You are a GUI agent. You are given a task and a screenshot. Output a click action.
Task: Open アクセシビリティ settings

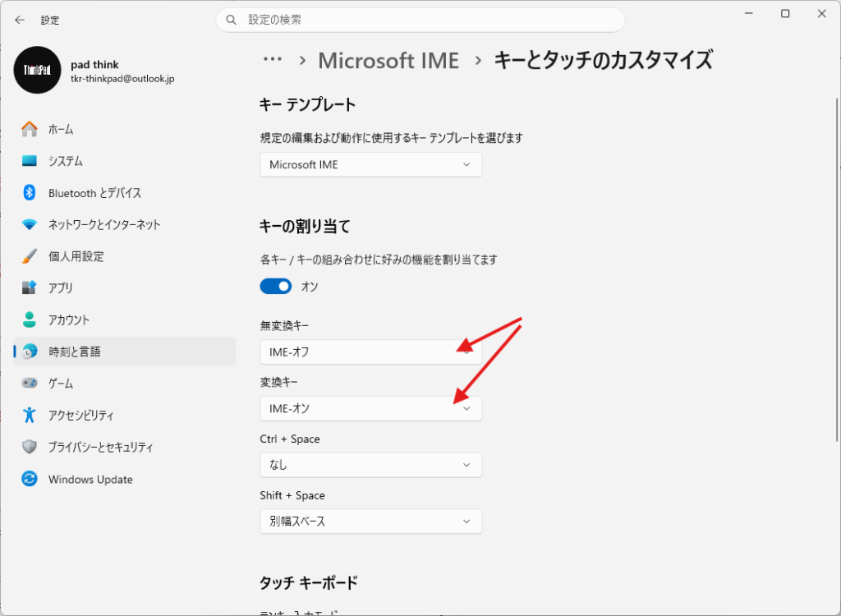coord(125,416)
